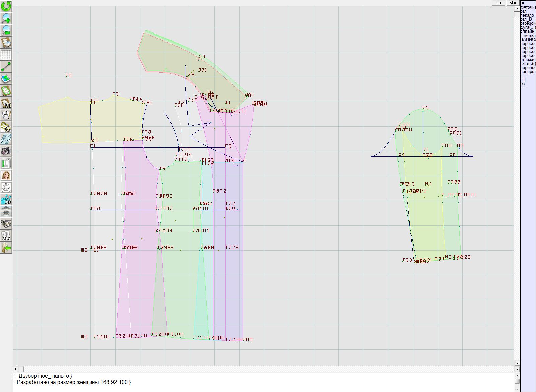Select the line segment tool icon
Screen dimensions: 536x392
pyautogui.click(x=6, y=67)
